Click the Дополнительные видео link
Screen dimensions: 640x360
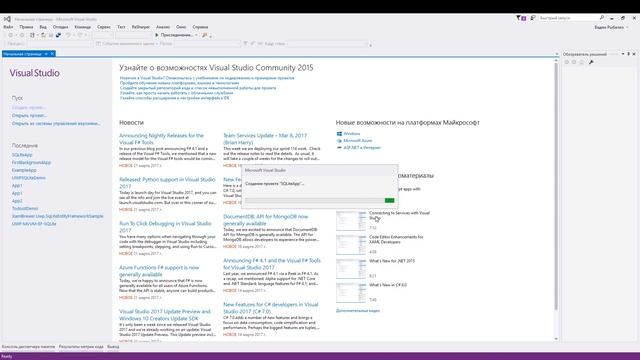pos(358,311)
